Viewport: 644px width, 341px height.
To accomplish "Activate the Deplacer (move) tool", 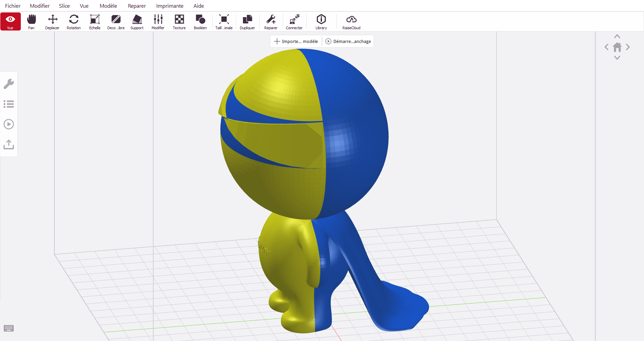I will pos(52,21).
